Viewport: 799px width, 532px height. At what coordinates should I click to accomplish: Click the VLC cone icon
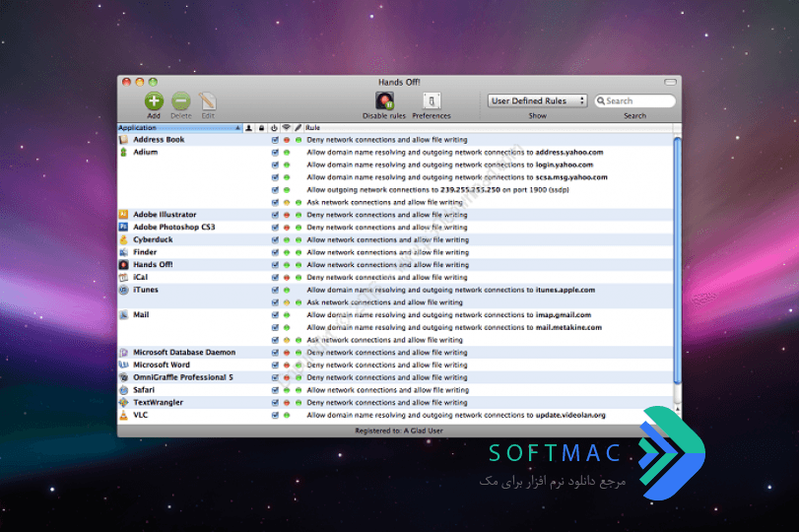pyautogui.click(x=123, y=415)
